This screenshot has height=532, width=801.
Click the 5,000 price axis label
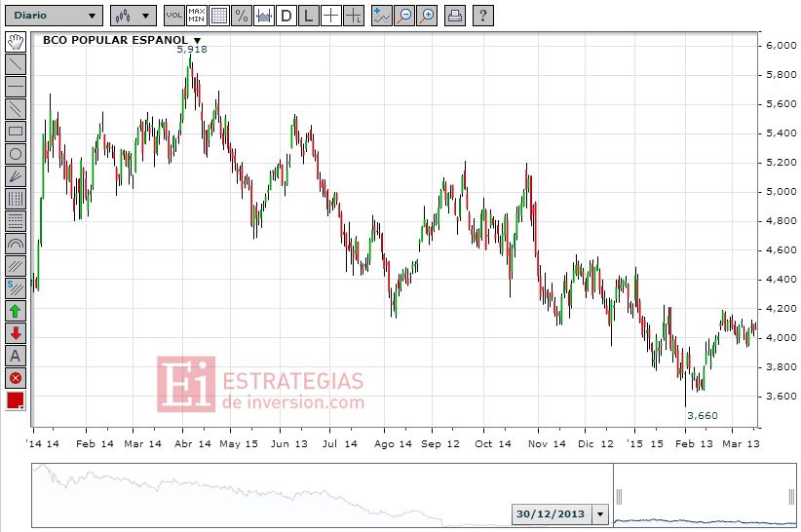pos(782,191)
